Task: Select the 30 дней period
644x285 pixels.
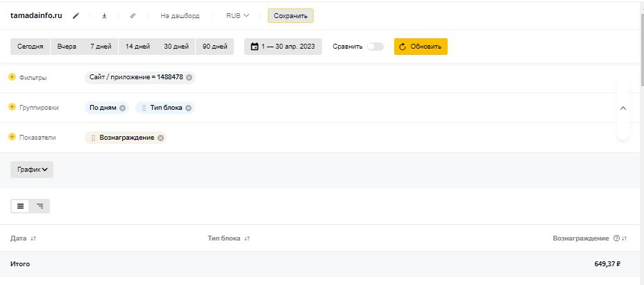Action: click(176, 47)
